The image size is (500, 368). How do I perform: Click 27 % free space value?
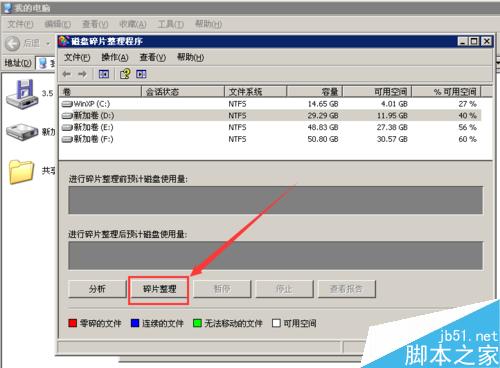click(467, 104)
